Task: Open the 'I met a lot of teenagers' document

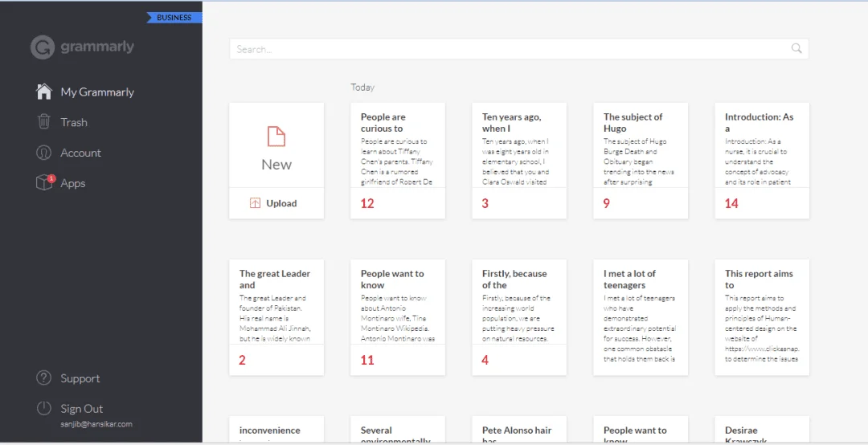Action: (x=641, y=317)
